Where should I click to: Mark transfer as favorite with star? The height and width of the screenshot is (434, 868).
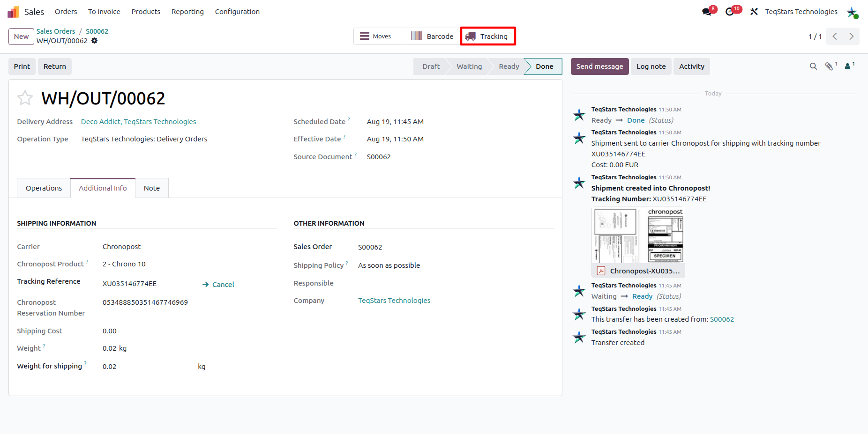click(25, 98)
